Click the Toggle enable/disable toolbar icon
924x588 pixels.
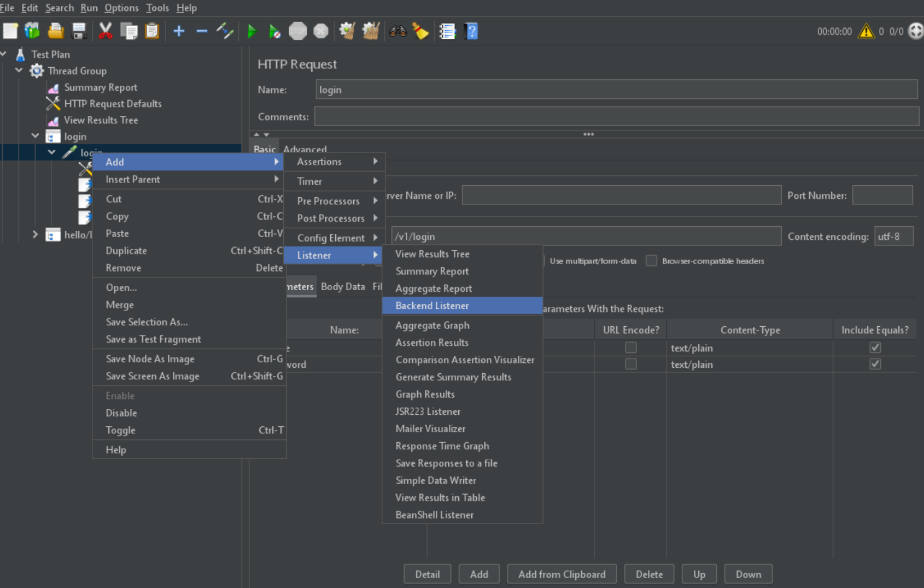coord(225,31)
